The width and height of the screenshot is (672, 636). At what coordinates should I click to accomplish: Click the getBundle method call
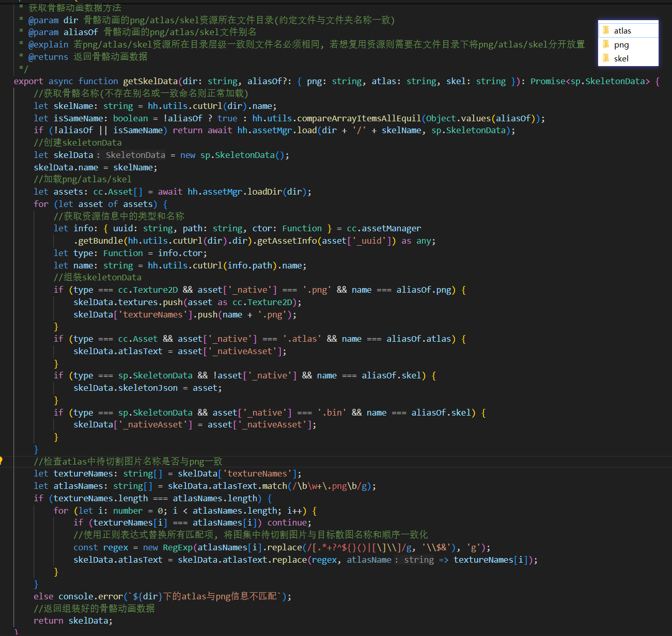click(101, 241)
